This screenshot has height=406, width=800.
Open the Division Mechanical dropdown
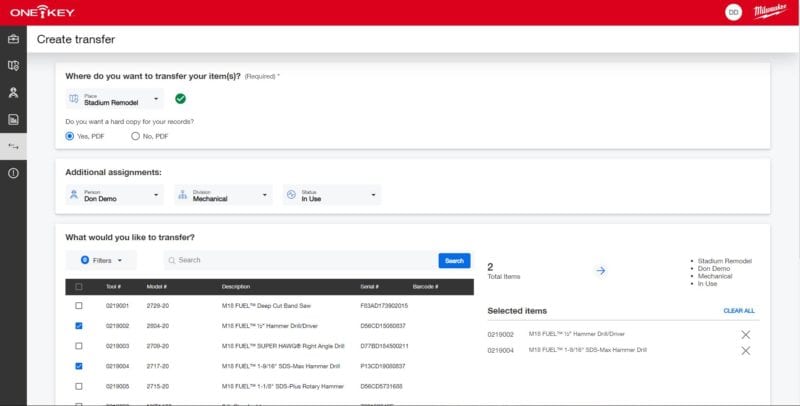click(x=223, y=195)
